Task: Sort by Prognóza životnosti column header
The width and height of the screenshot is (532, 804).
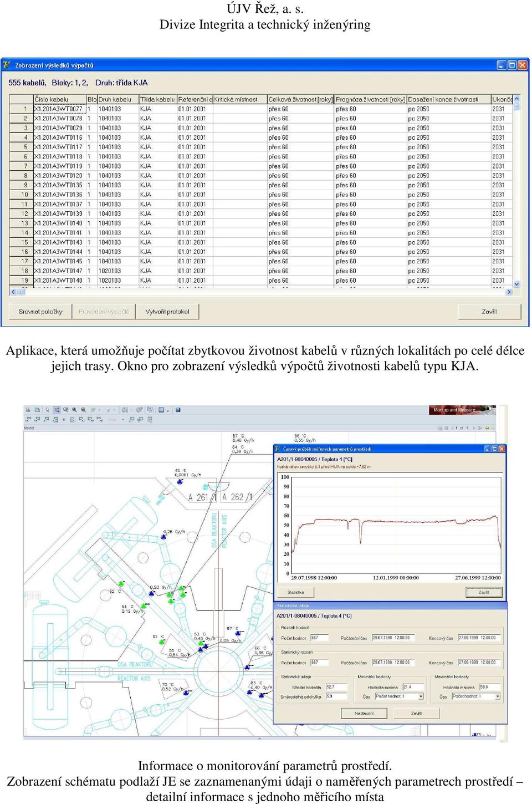Action: 371,100
